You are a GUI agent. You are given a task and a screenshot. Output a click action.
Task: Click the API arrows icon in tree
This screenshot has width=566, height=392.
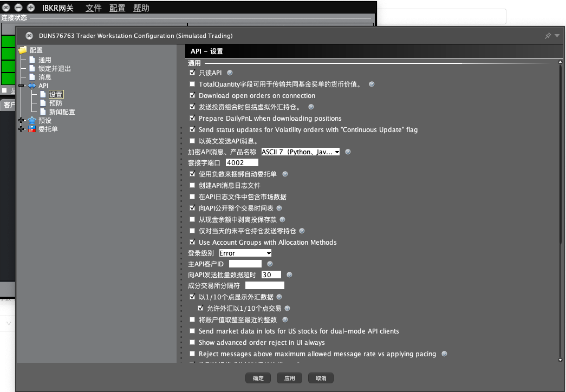[32, 86]
